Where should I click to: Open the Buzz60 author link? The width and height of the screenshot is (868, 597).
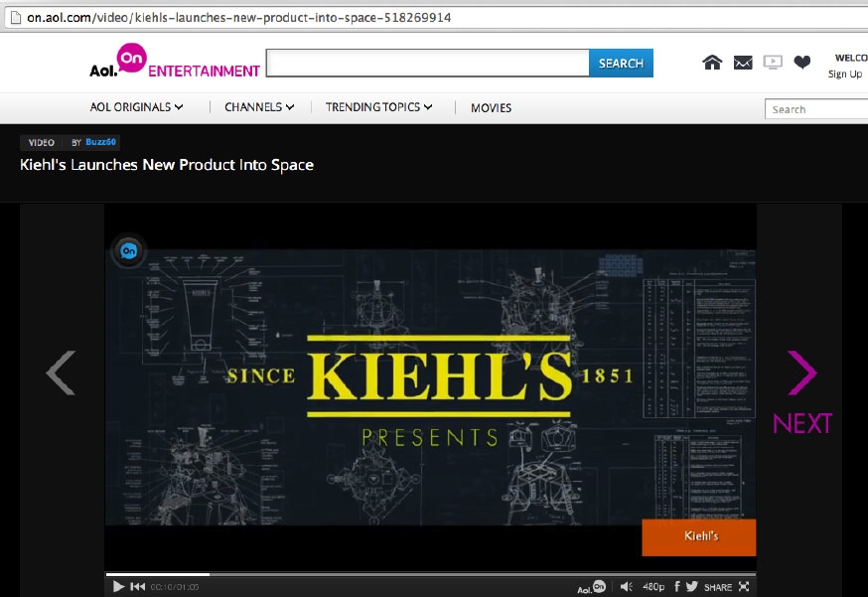coord(100,142)
